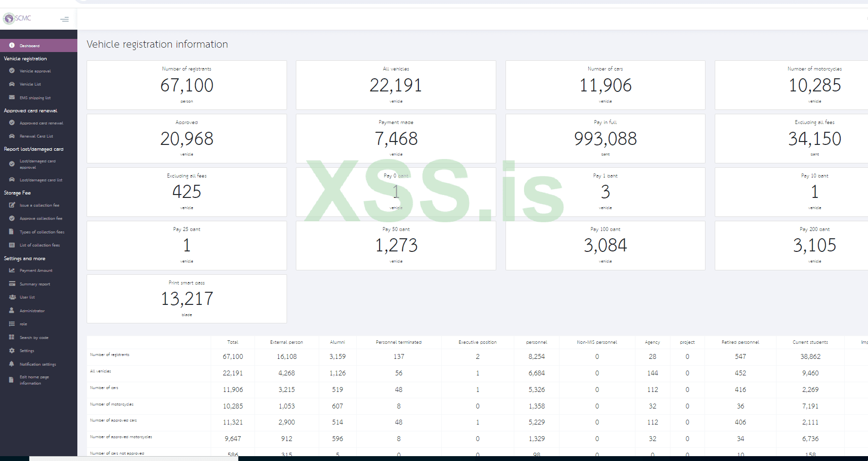Open Summary report link

click(35, 284)
